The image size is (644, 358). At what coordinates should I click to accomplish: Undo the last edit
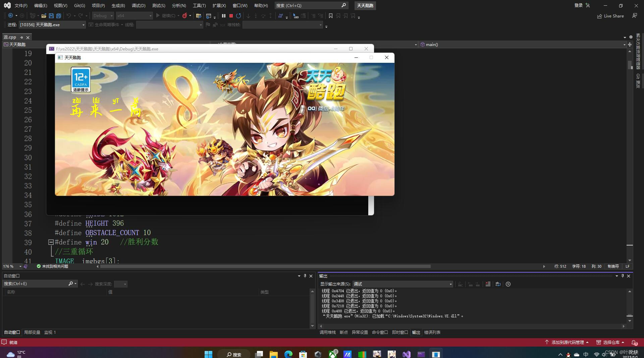(x=69, y=16)
